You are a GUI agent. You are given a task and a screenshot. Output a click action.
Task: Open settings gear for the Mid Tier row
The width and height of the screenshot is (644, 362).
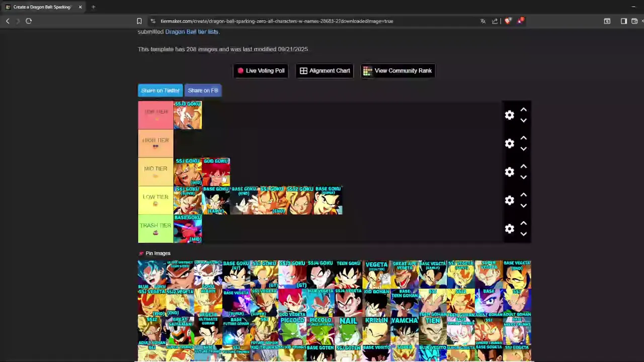pos(510,172)
